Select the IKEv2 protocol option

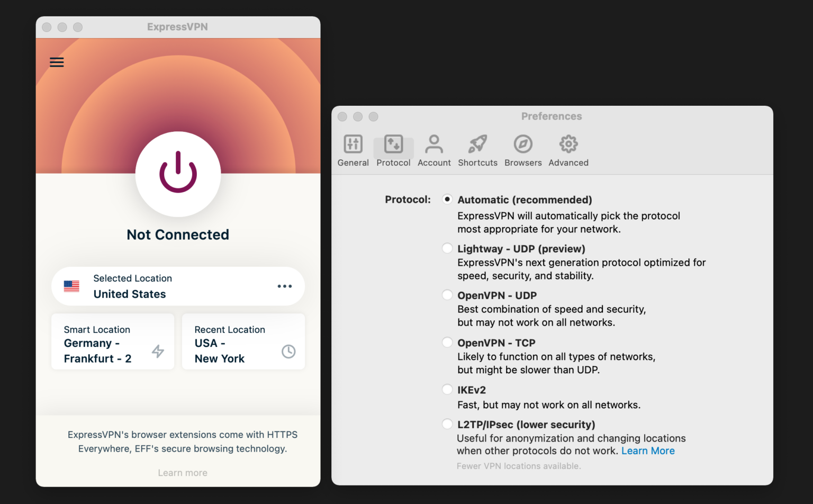pos(447,390)
